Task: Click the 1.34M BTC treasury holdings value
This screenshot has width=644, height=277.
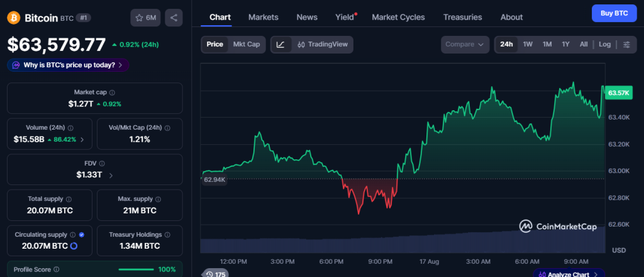Action: 140,246
